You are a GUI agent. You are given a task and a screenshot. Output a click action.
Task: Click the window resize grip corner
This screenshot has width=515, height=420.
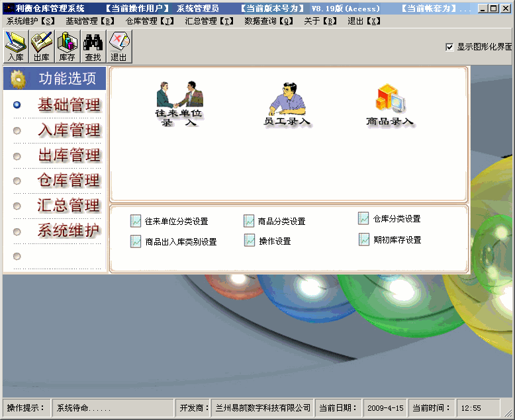[508, 413]
